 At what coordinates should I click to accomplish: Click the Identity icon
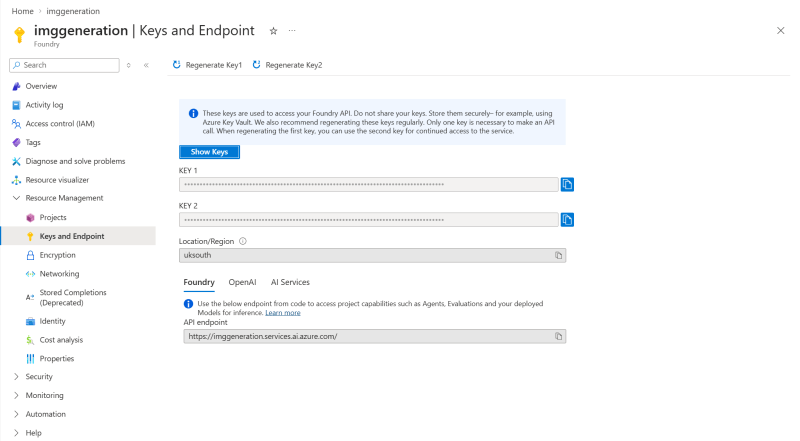point(30,322)
